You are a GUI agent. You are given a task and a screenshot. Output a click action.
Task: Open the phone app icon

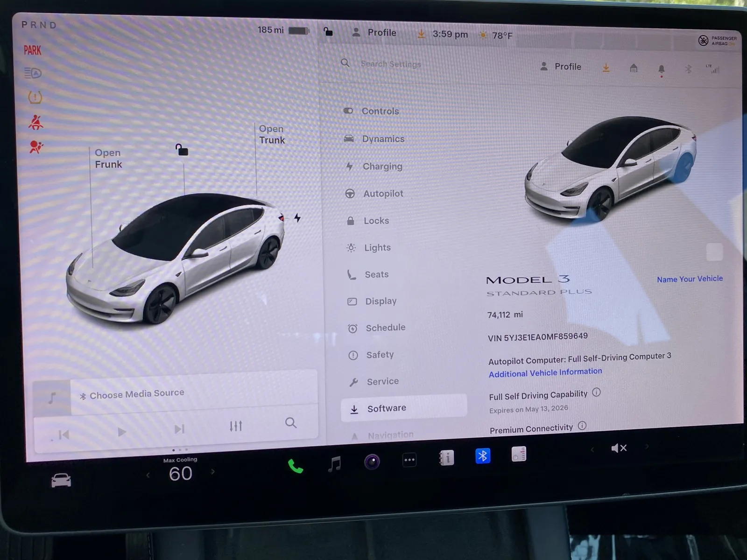(x=295, y=466)
